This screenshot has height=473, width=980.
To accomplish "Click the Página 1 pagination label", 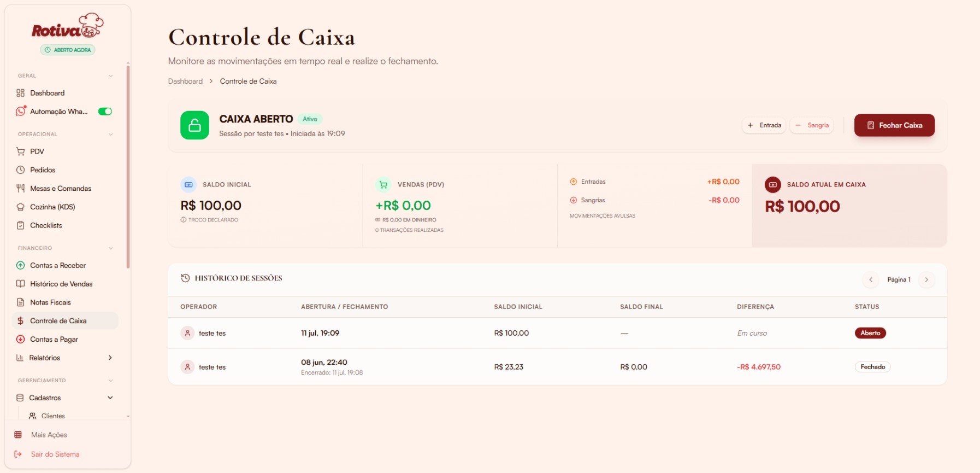I will pyautogui.click(x=899, y=280).
